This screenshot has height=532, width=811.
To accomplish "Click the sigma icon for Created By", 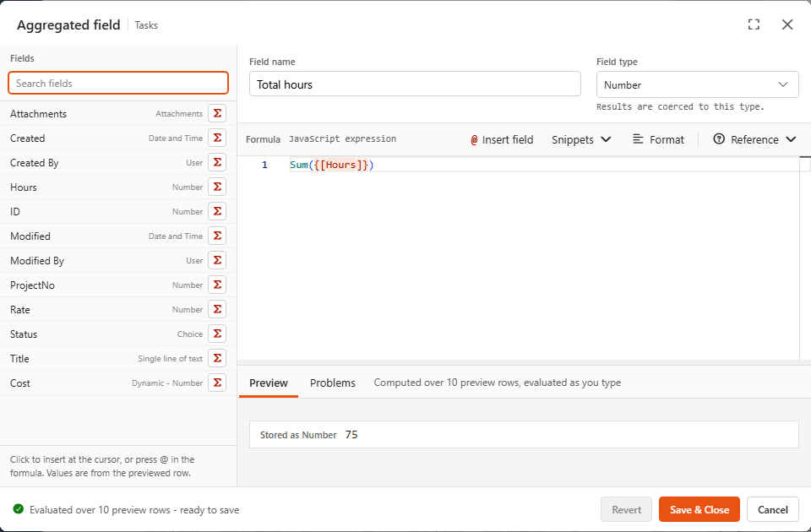I will tap(217, 162).
